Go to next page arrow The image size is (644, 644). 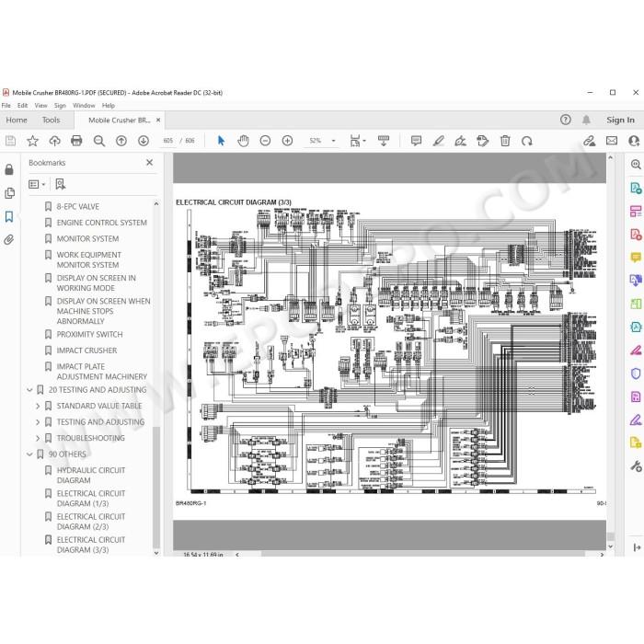(x=144, y=141)
